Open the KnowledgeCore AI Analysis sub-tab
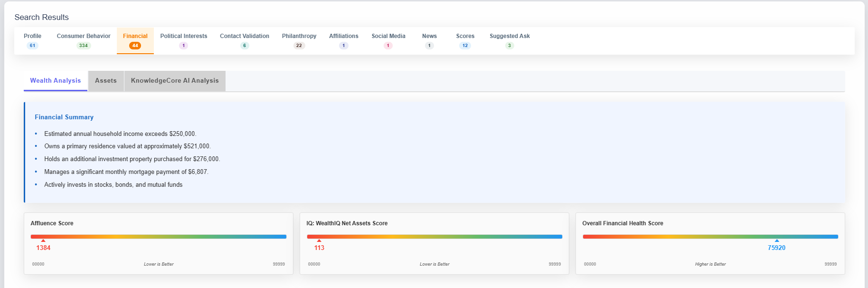 (175, 81)
